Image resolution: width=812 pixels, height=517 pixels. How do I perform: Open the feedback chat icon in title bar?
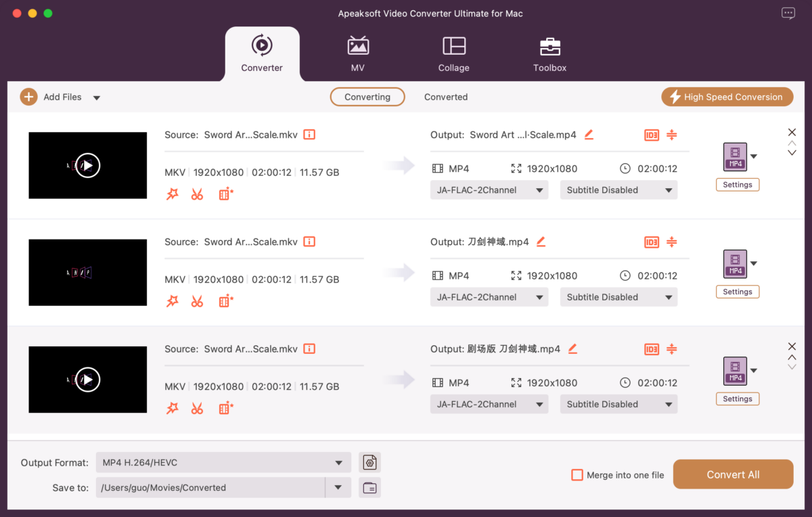click(788, 13)
